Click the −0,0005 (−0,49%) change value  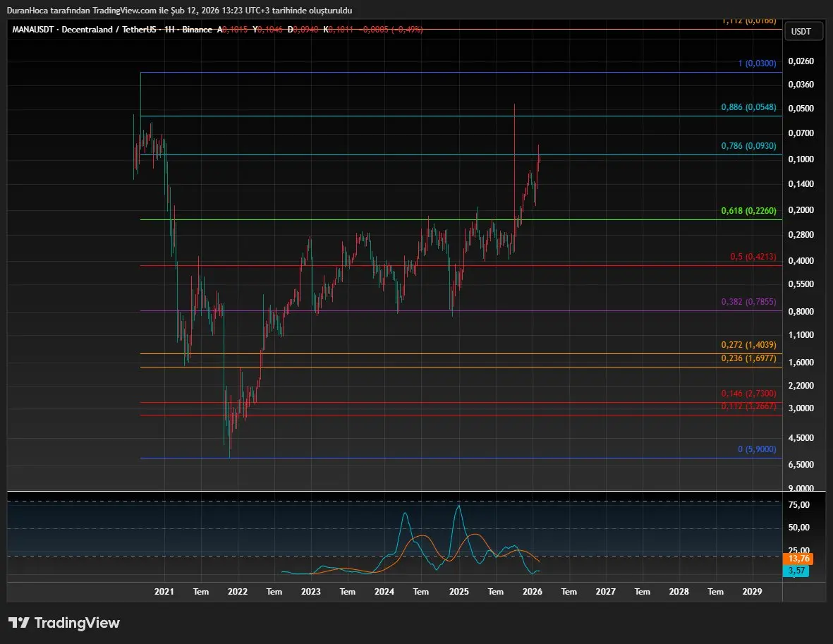[391, 29]
